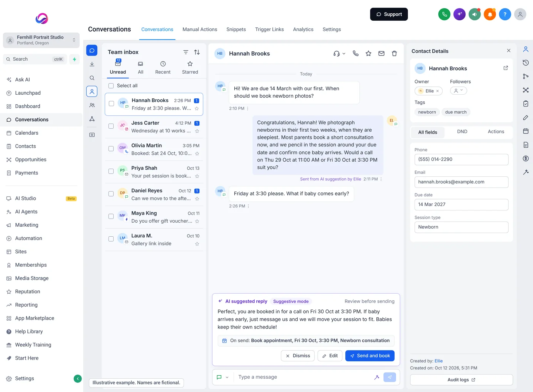Click the Type a message field

(x=304, y=377)
